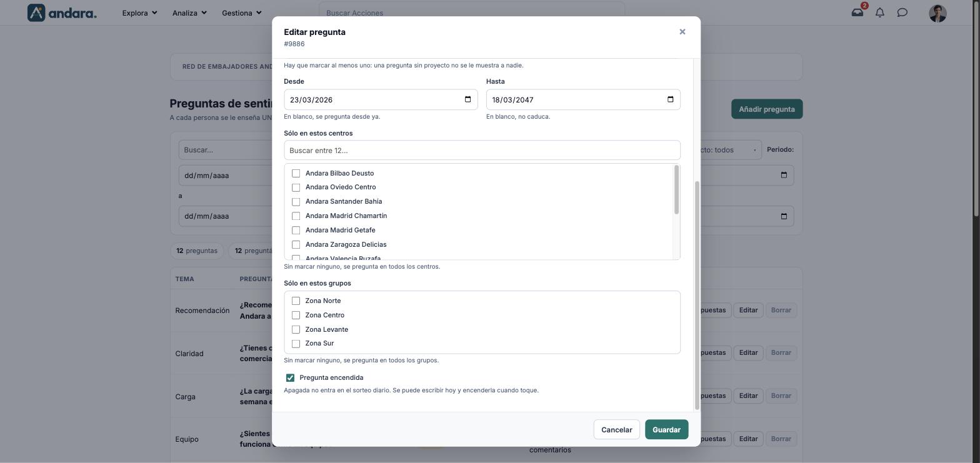Expand the Analiza menu
This screenshot has height=463, width=980.
pyautogui.click(x=189, y=12)
